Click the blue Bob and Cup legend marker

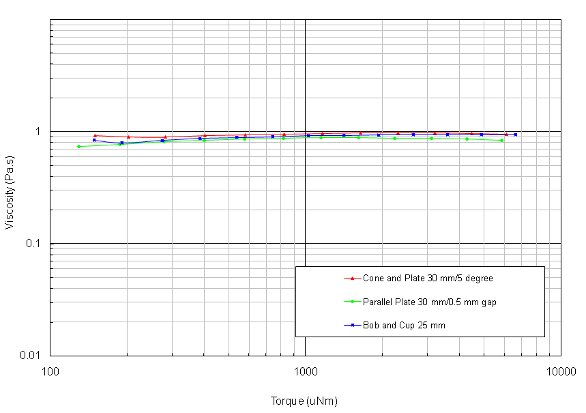[352, 326]
